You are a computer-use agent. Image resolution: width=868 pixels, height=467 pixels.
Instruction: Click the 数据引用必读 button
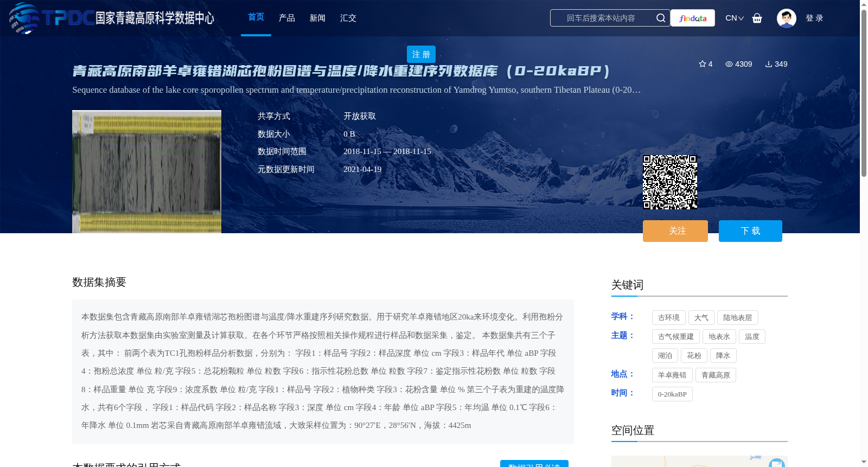(534, 464)
